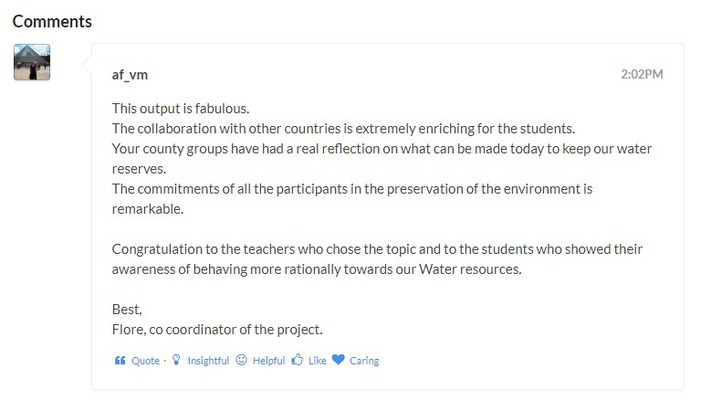The image size is (701, 400).
Task: Click the blue heart Caring icon
Action: [338, 360]
